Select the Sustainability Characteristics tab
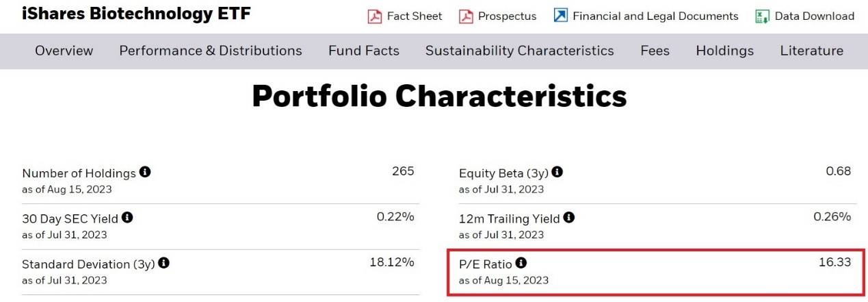This screenshot has height=302, width=868. 520,51
